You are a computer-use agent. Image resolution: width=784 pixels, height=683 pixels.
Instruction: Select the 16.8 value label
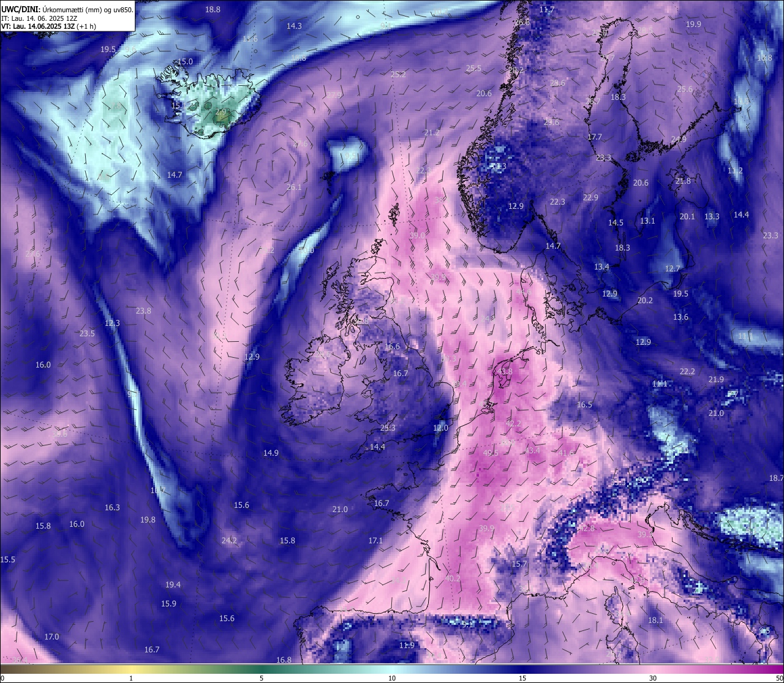click(284, 660)
